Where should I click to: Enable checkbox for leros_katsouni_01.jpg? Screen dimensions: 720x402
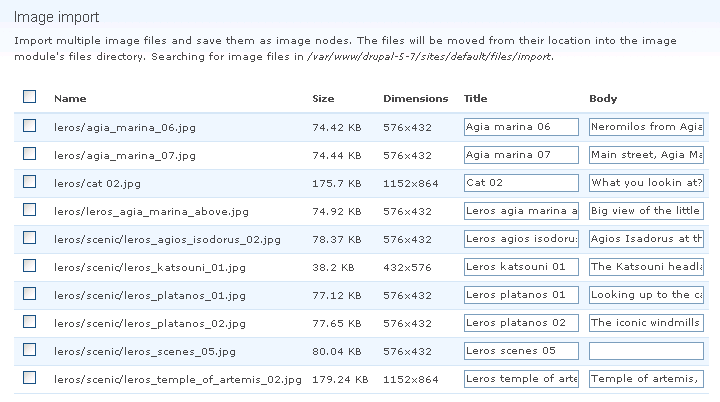click(x=29, y=266)
